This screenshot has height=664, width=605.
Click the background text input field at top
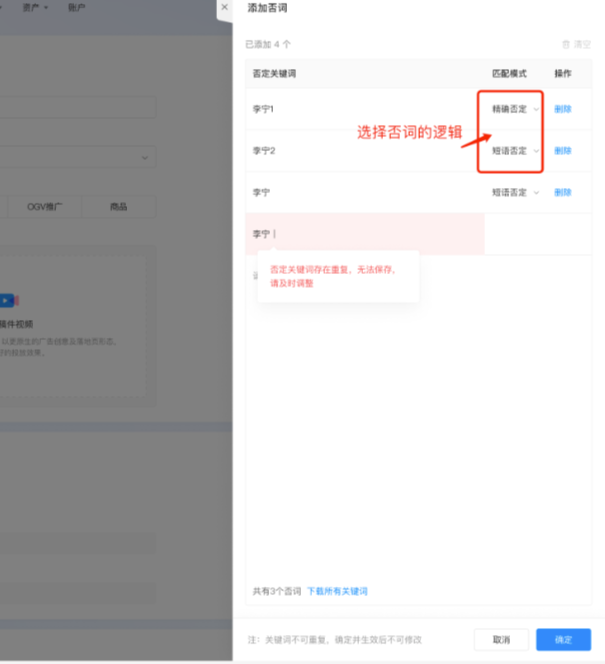pyautogui.click(x=78, y=107)
